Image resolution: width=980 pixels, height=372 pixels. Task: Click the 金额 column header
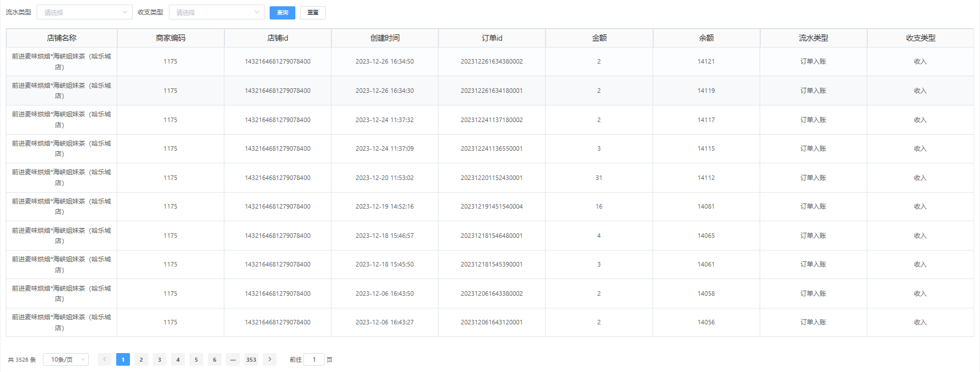coord(599,38)
